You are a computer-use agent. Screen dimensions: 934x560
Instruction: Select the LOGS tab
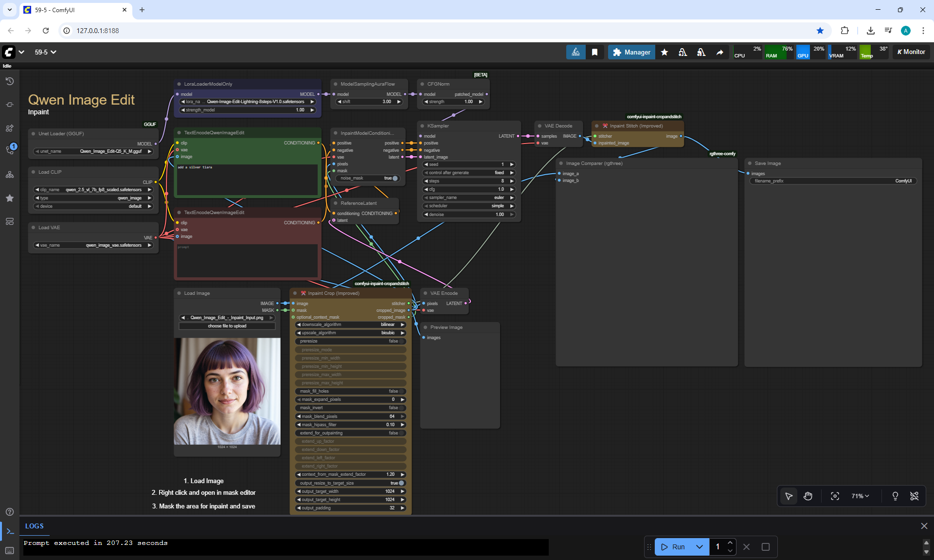[x=35, y=526]
